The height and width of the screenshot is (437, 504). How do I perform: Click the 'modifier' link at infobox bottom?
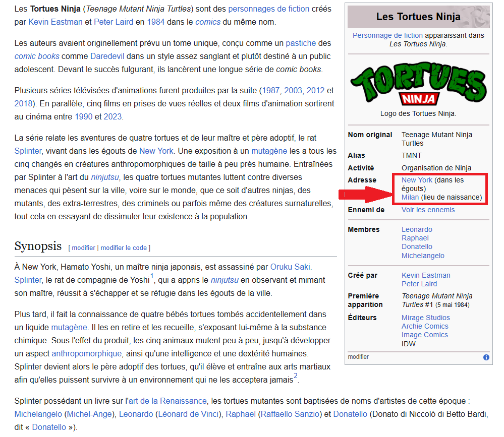click(x=358, y=357)
